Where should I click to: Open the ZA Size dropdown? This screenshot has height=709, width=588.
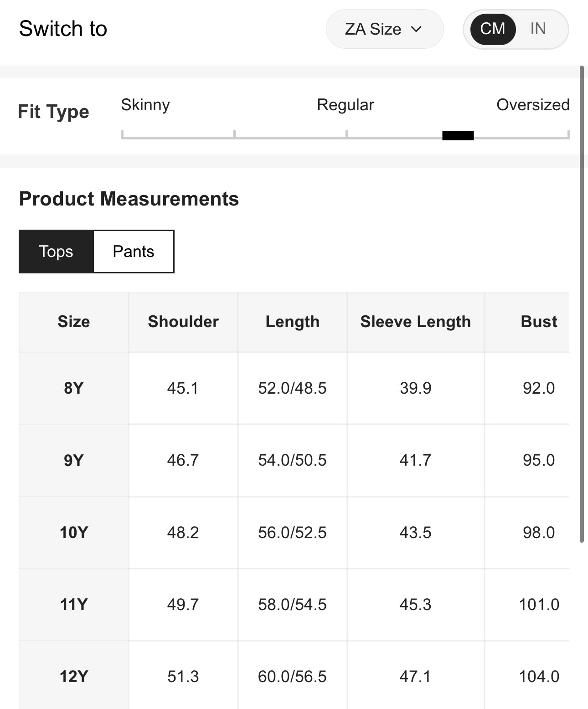(384, 29)
